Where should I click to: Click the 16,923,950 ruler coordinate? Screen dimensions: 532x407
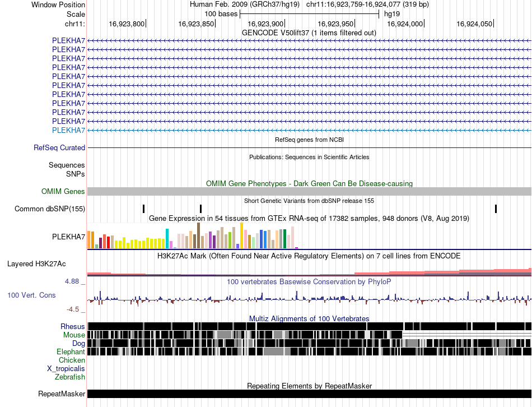pyautogui.click(x=335, y=24)
